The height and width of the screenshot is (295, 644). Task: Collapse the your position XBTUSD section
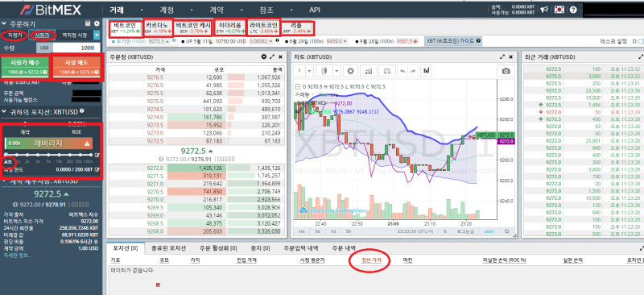(4, 111)
